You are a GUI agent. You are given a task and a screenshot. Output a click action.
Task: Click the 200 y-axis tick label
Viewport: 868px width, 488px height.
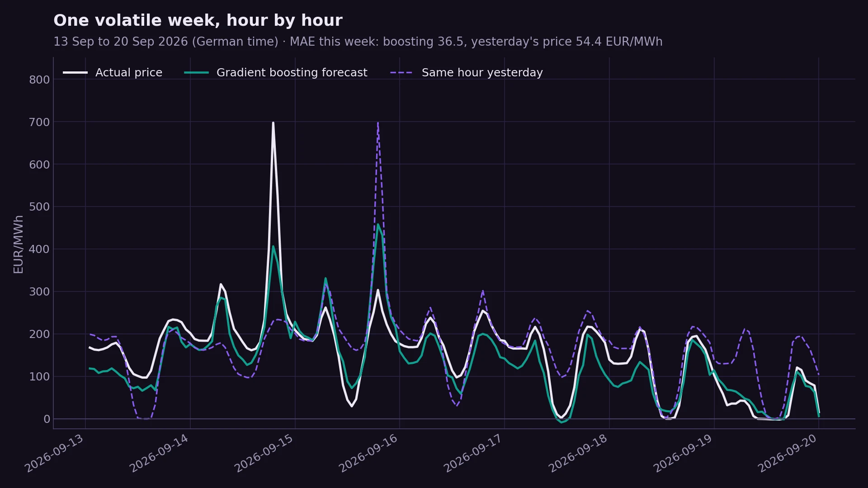coord(39,334)
